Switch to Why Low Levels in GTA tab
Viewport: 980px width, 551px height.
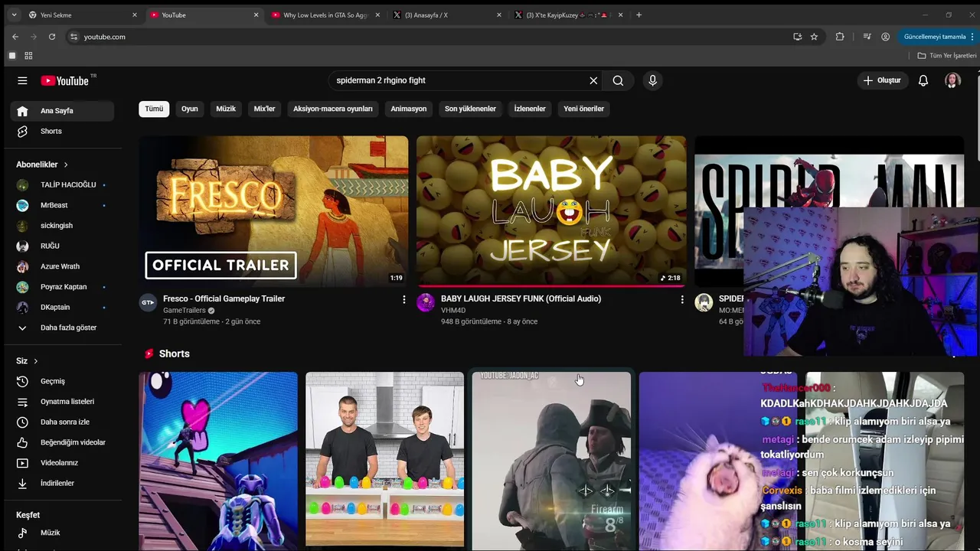pyautogui.click(x=325, y=15)
